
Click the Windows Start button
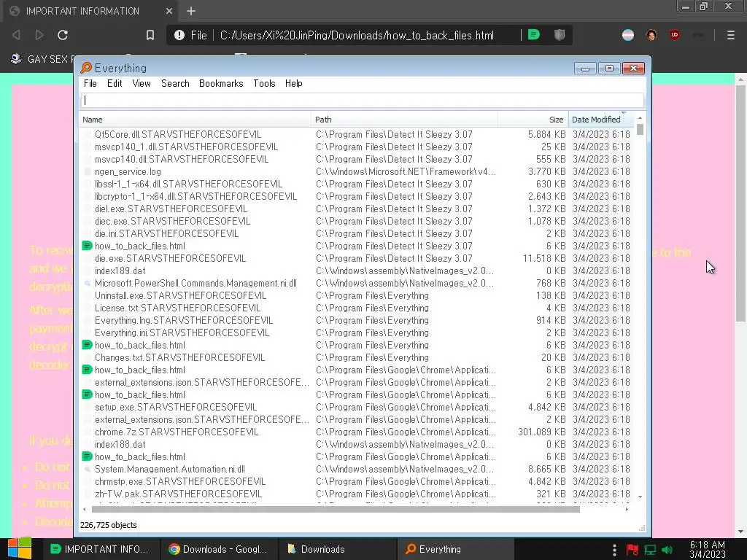(x=19, y=548)
